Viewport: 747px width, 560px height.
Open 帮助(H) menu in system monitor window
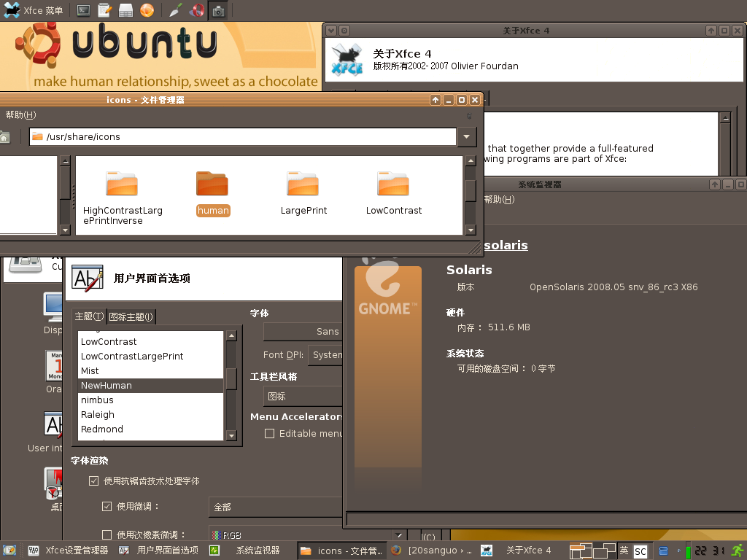click(x=499, y=200)
